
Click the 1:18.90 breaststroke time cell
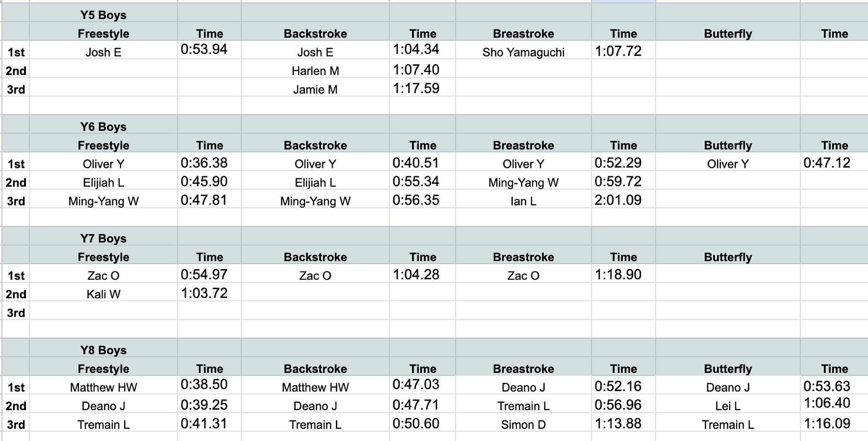(x=618, y=275)
